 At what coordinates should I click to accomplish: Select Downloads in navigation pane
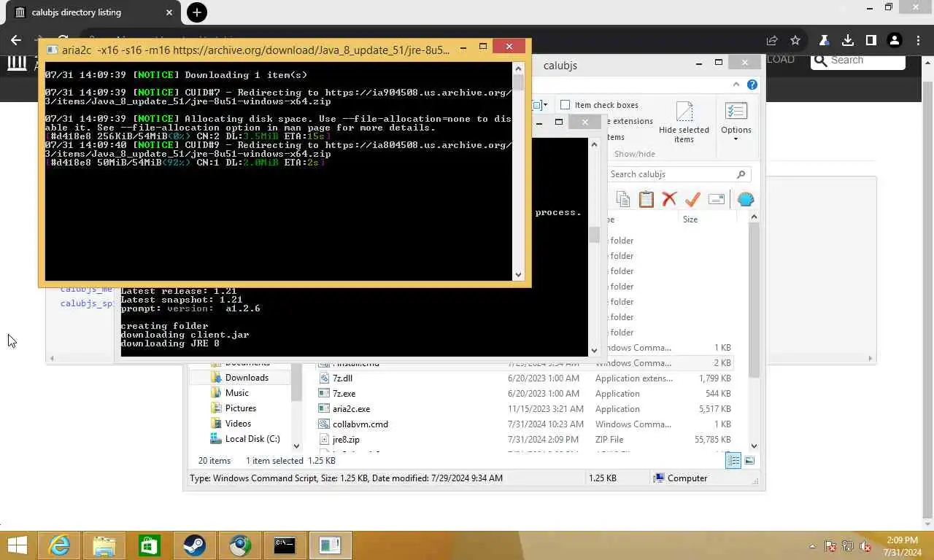[x=246, y=378]
